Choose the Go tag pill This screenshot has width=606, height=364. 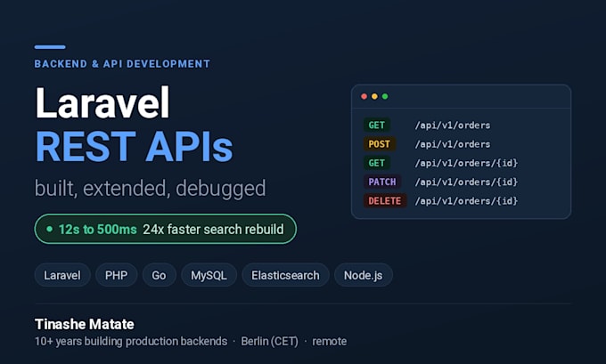point(159,275)
